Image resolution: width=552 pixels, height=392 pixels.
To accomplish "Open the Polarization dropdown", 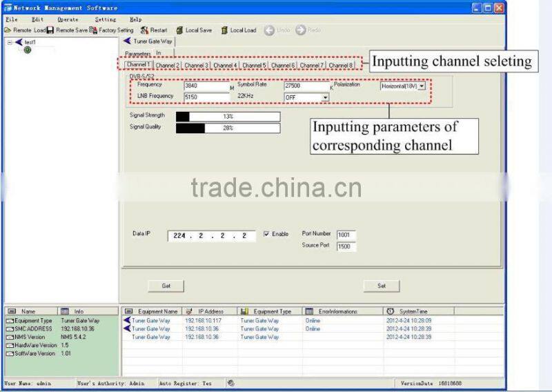I will pyautogui.click(x=421, y=86).
